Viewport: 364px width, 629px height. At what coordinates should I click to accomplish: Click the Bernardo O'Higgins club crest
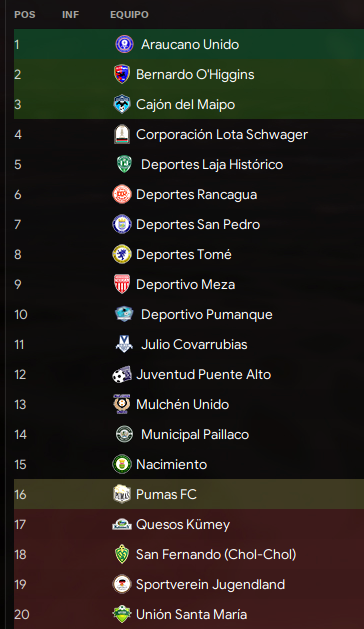pos(122,74)
